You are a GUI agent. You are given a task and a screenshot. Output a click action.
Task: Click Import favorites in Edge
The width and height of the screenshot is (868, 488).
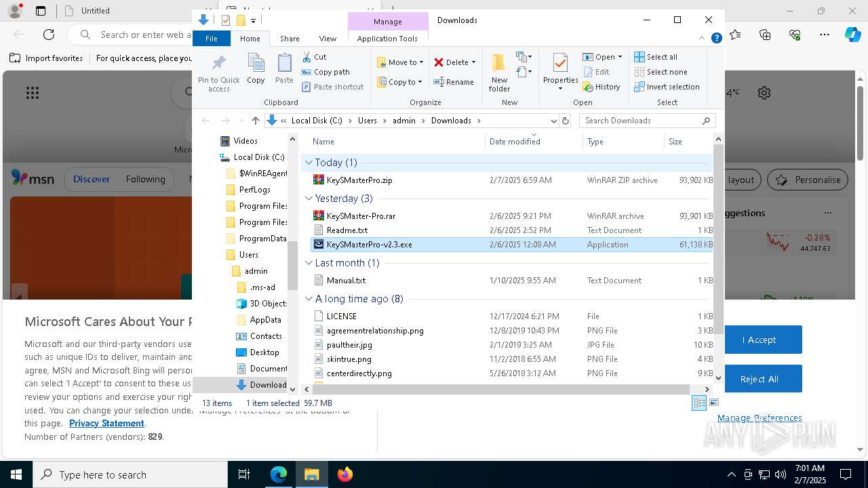coord(46,58)
